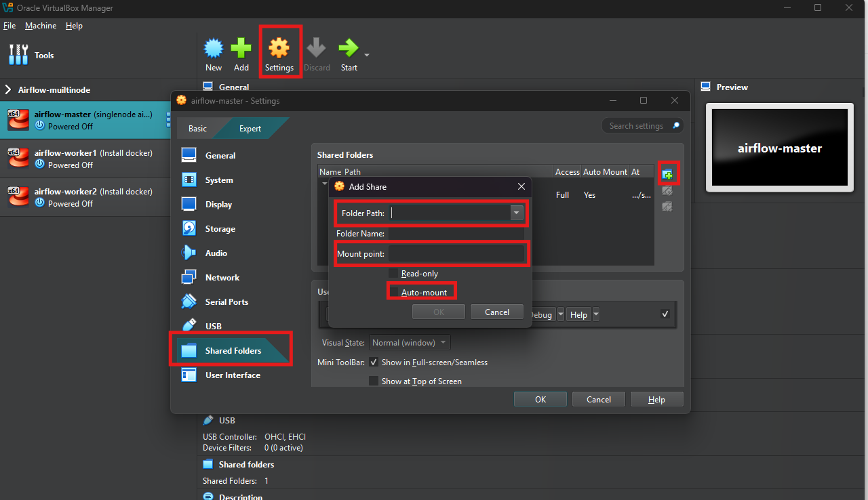Click USB section header in details pane
The height and width of the screenshot is (500, 868).
point(226,420)
